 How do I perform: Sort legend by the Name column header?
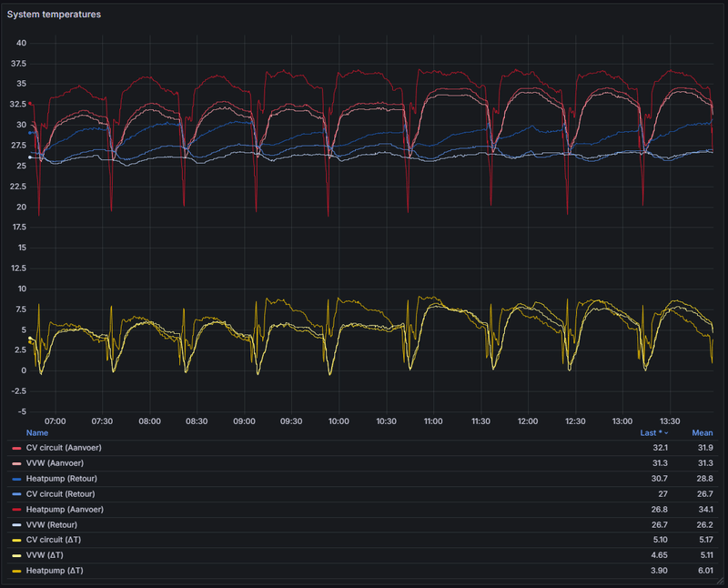(36, 433)
